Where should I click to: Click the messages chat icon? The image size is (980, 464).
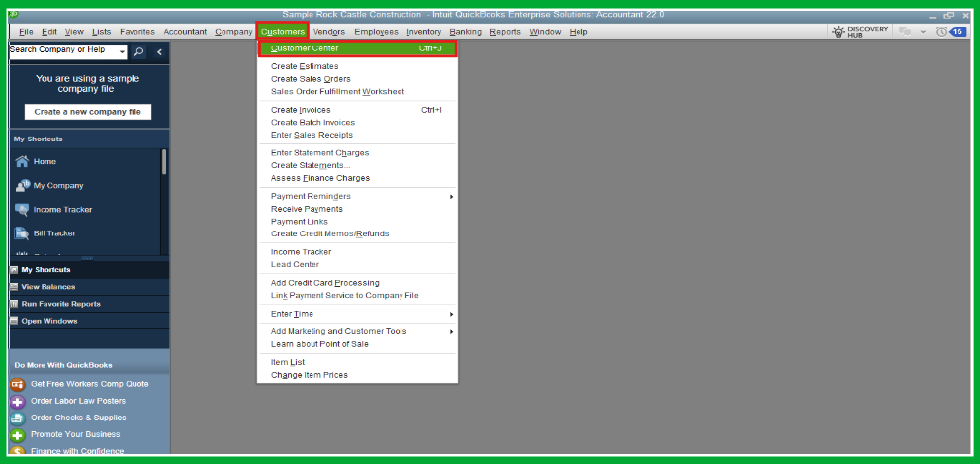(x=904, y=32)
